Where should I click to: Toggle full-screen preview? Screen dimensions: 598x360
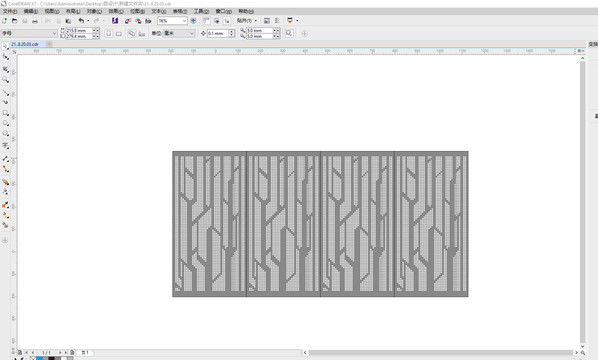193,21
